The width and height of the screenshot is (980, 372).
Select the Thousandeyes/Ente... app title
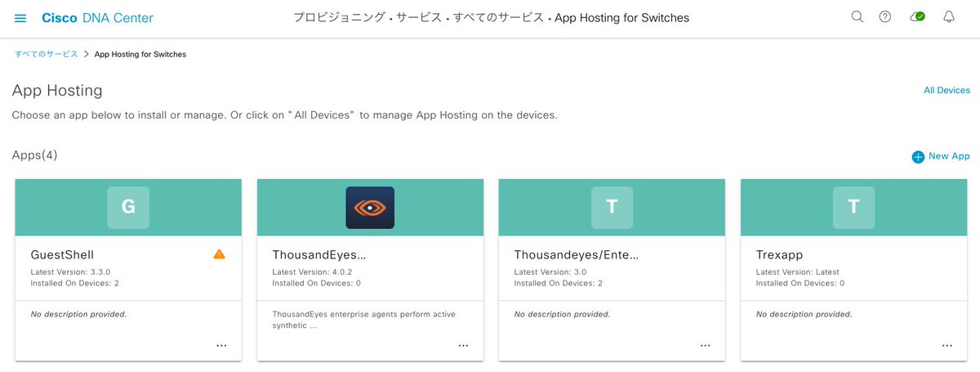576,255
